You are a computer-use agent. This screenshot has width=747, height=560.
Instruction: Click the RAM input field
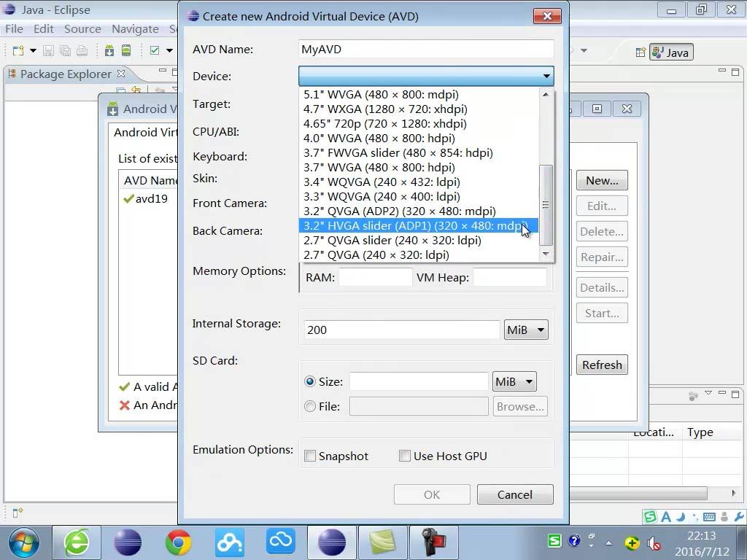coord(376,277)
